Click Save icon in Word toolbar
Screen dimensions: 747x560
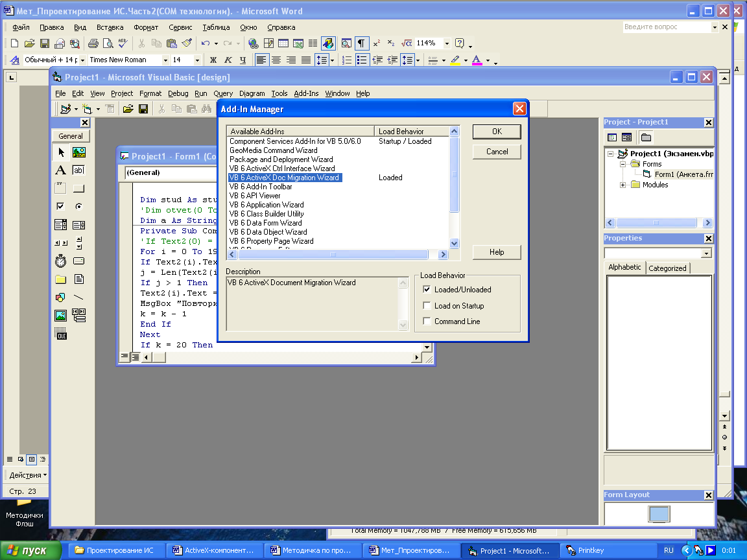click(45, 43)
